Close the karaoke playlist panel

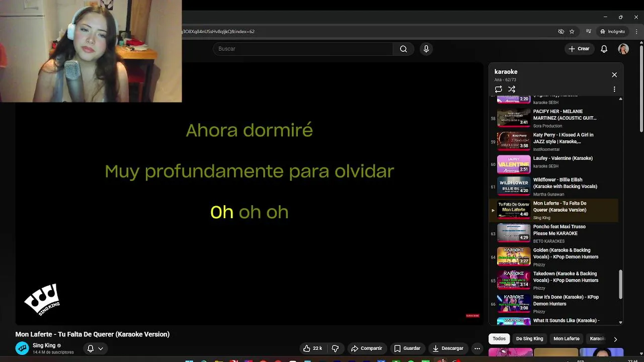[614, 74]
